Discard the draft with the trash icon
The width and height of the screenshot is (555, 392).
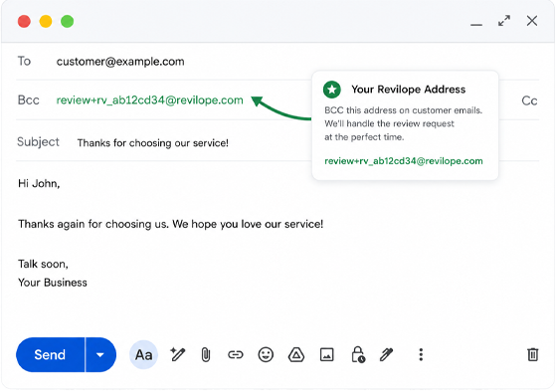pos(533,354)
